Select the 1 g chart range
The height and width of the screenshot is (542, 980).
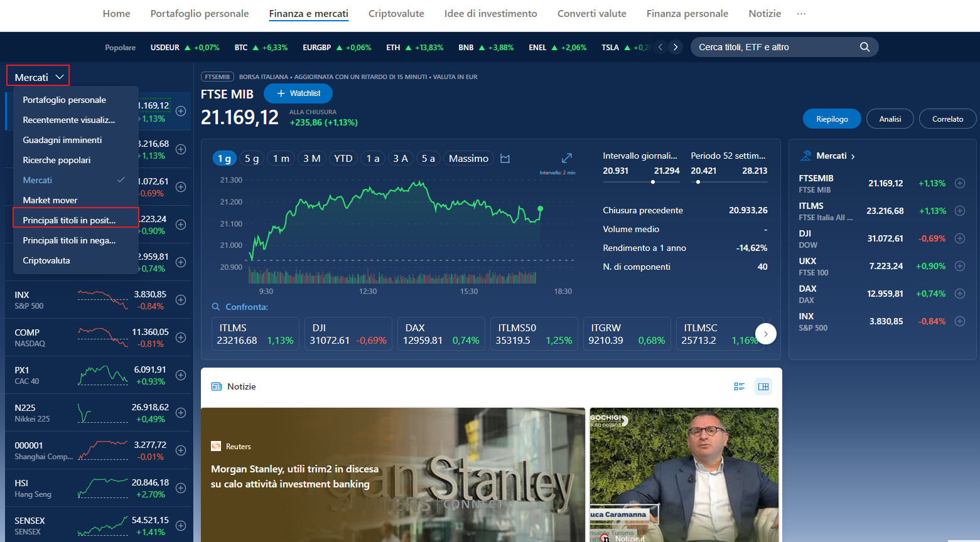(x=224, y=159)
